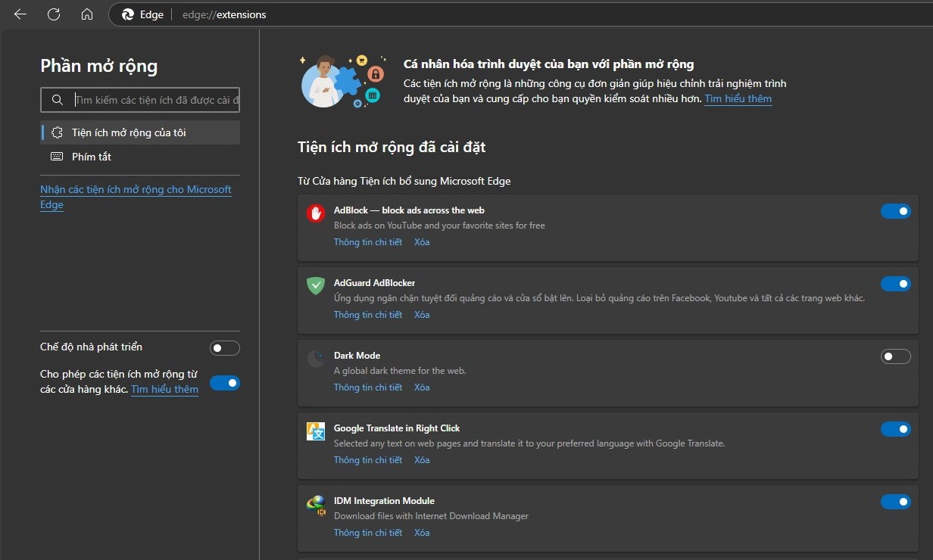Click the 'IDM Integration Module' title
This screenshot has height=560, width=933.
(x=384, y=501)
